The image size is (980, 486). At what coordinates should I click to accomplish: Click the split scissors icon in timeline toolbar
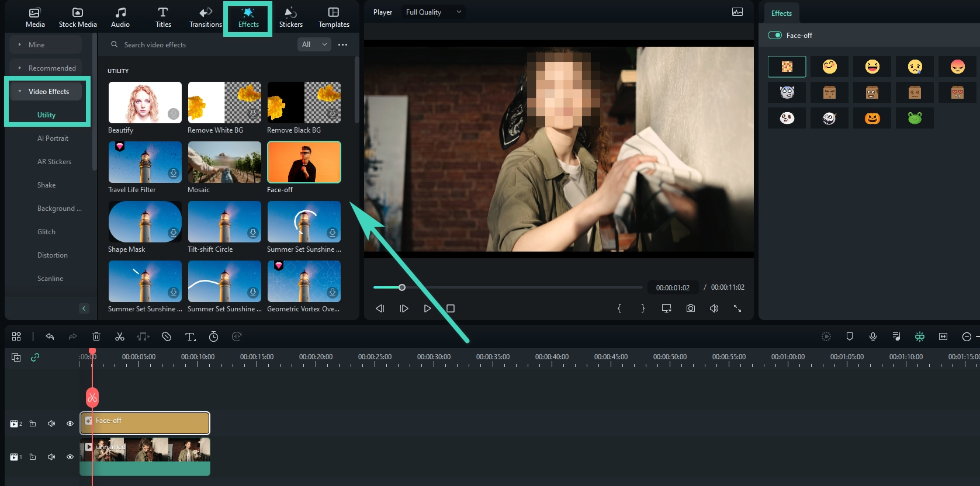120,336
